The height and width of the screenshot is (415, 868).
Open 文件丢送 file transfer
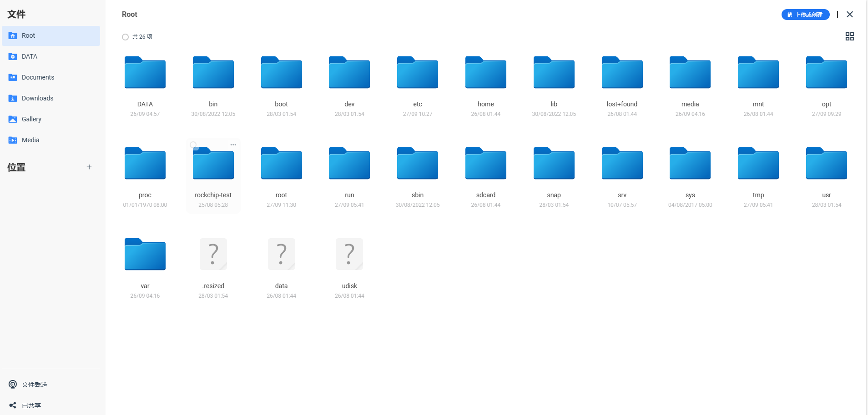[51, 385]
